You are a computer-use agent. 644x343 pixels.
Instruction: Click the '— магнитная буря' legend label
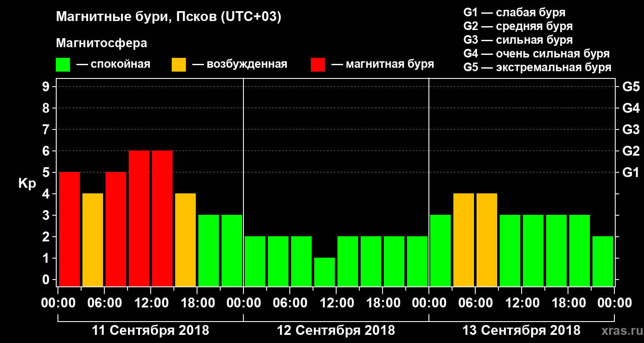click(x=383, y=64)
